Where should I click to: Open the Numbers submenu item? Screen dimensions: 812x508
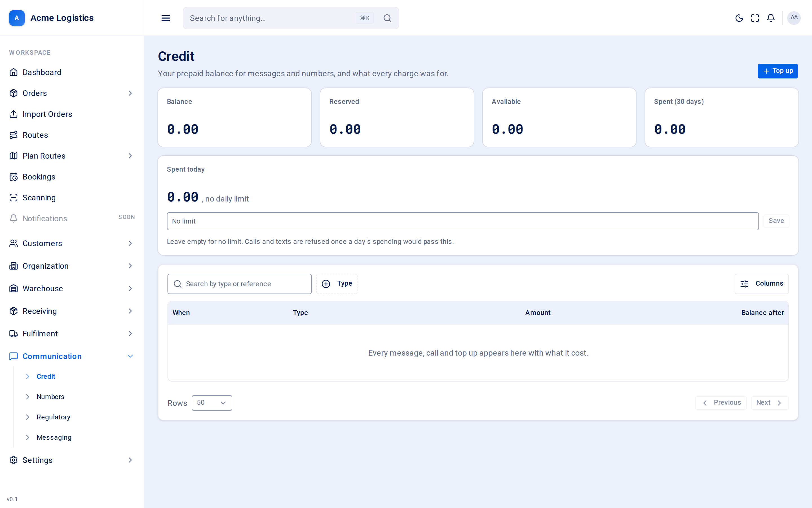(x=50, y=397)
